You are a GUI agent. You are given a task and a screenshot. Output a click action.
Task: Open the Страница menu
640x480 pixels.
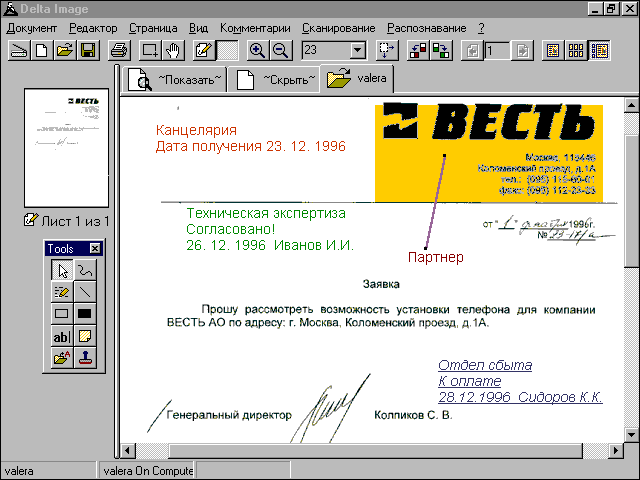[x=153, y=28]
